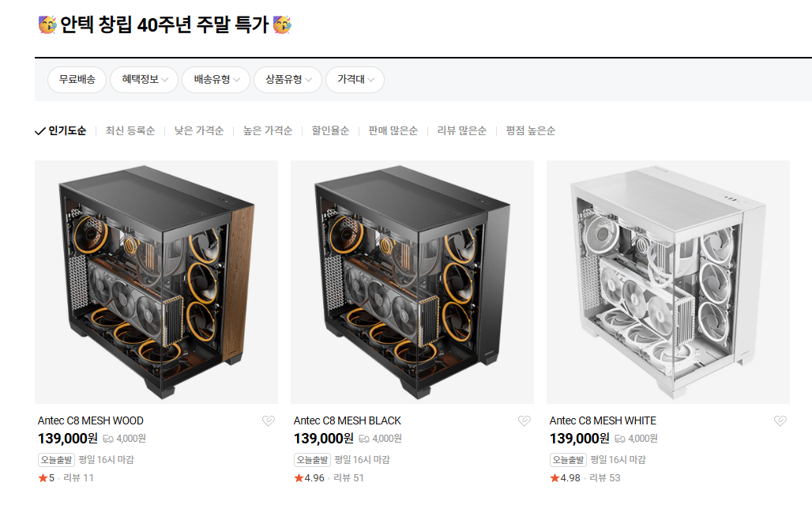Toggle the 무료배송 filter chip
The image size is (812, 524).
(77, 79)
